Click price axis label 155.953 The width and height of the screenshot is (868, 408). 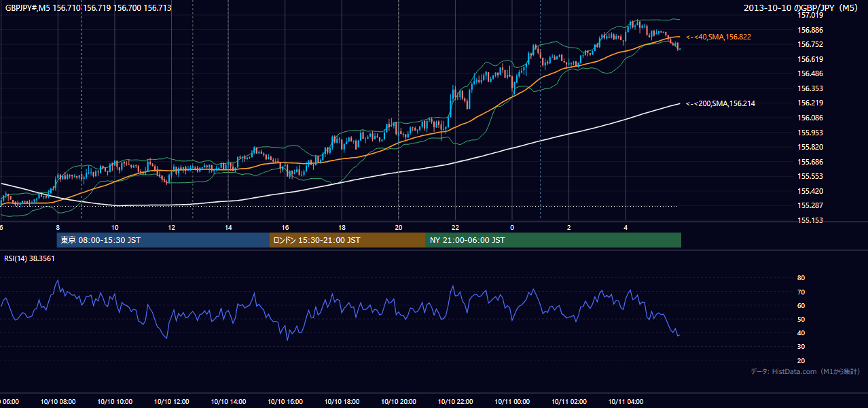click(x=810, y=133)
